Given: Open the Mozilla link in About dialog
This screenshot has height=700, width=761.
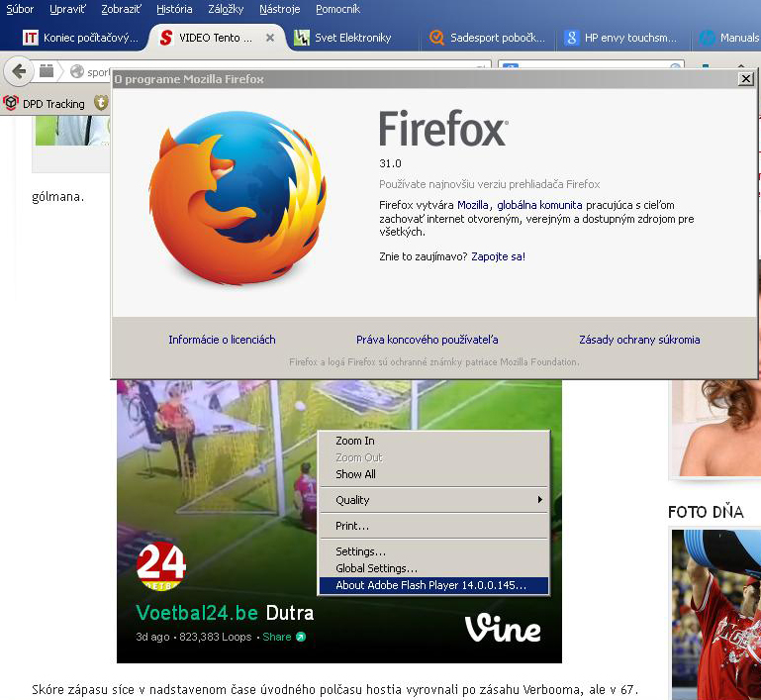Looking at the screenshot, I should click(473, 205).
